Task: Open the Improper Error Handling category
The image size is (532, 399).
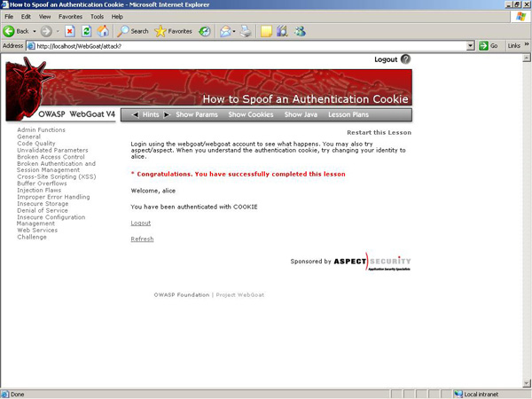Action: pyautogui.click(x=53, y=197)
